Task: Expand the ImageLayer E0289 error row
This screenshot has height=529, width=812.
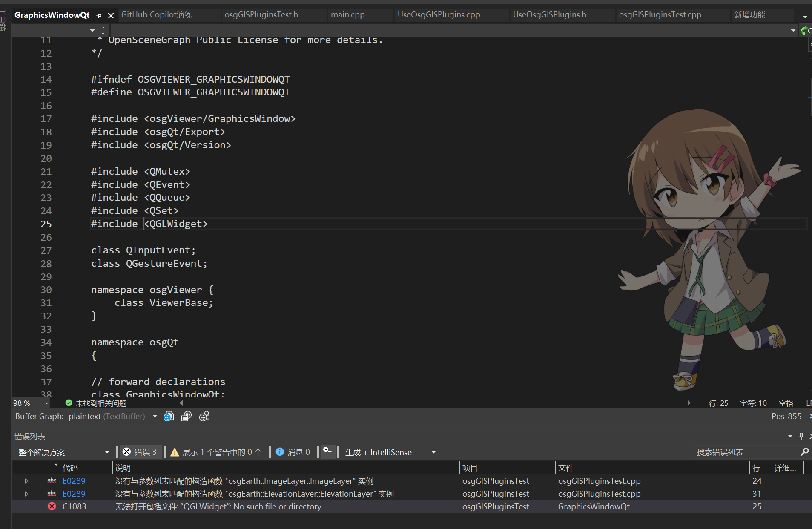Action: point(26,481)
